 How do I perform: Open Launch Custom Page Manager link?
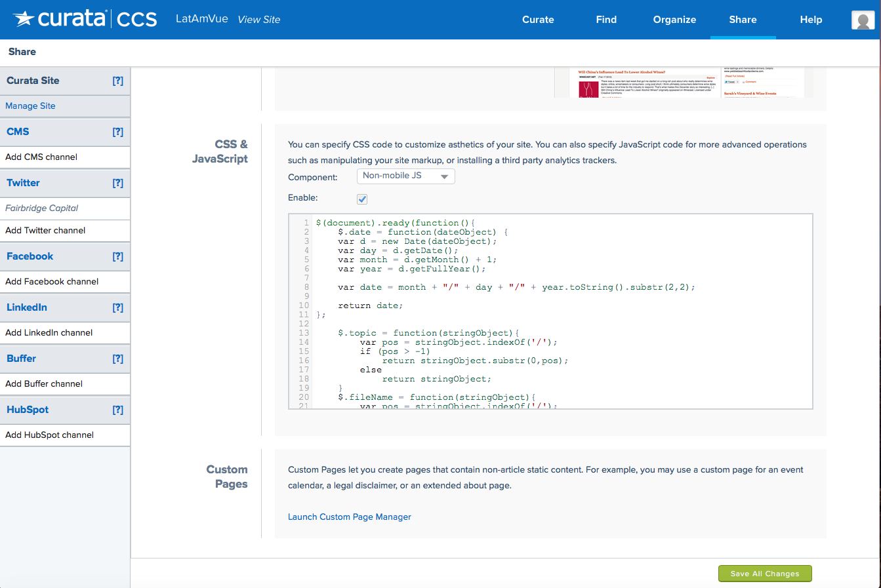[x=350, y=517]
